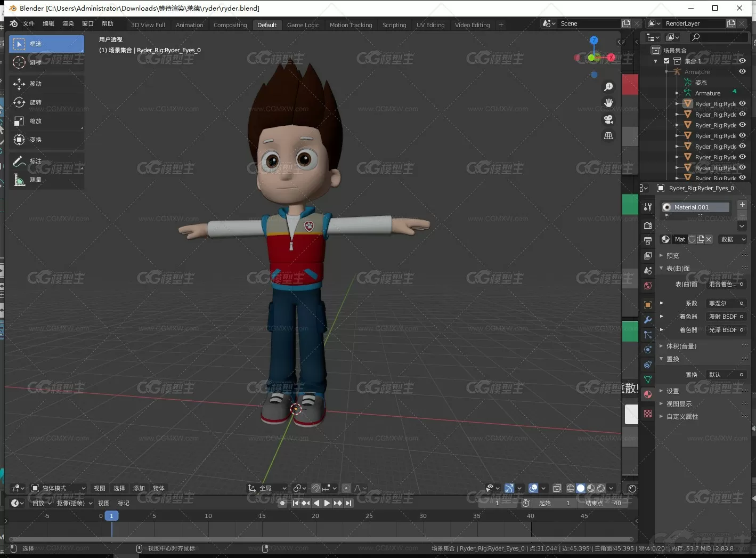
Task: Click the viewport pan hand icon
Action: point(608,103)
